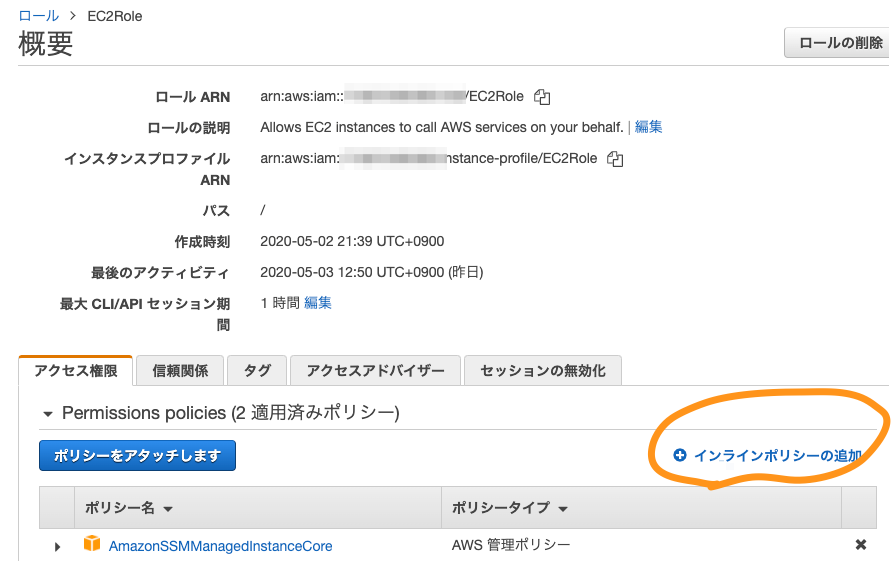The image size is (891, 561).
Task: Open the 信頼関係 tab
Action: [x=180, y=371]
